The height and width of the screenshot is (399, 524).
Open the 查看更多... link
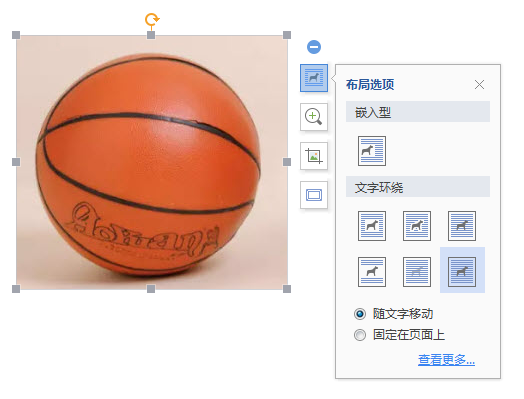pos(446,360)
